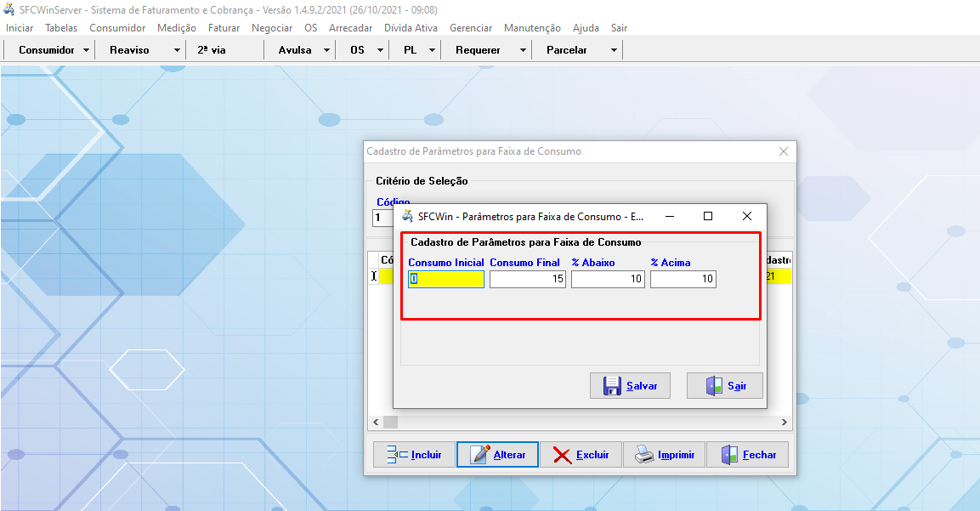Click the Sair door icon in dialog

[714, 386]
